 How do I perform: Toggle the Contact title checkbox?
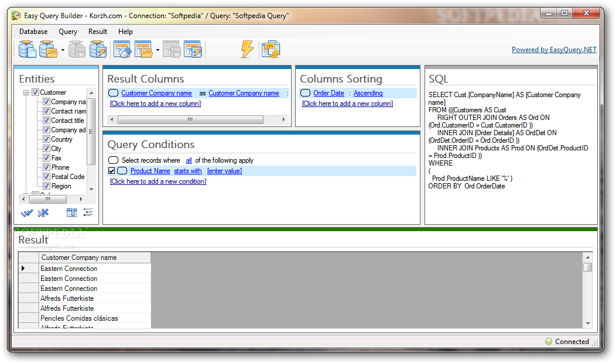(46, 121)
